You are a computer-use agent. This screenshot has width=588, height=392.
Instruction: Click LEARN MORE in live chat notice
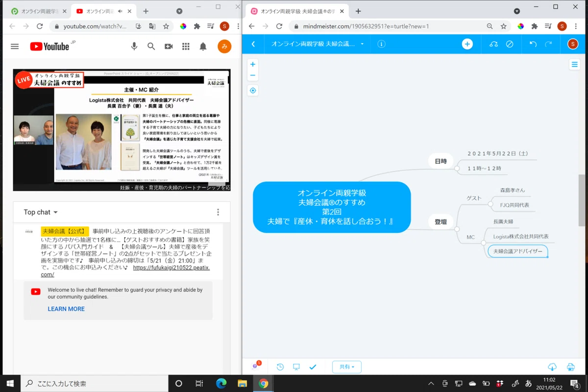coord(66,309)
